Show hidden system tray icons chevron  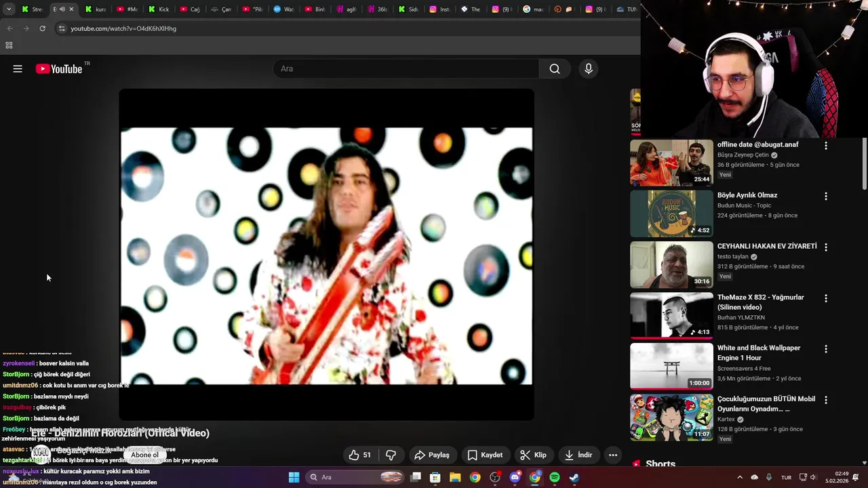pyautogui.click(x=740, y=477)
